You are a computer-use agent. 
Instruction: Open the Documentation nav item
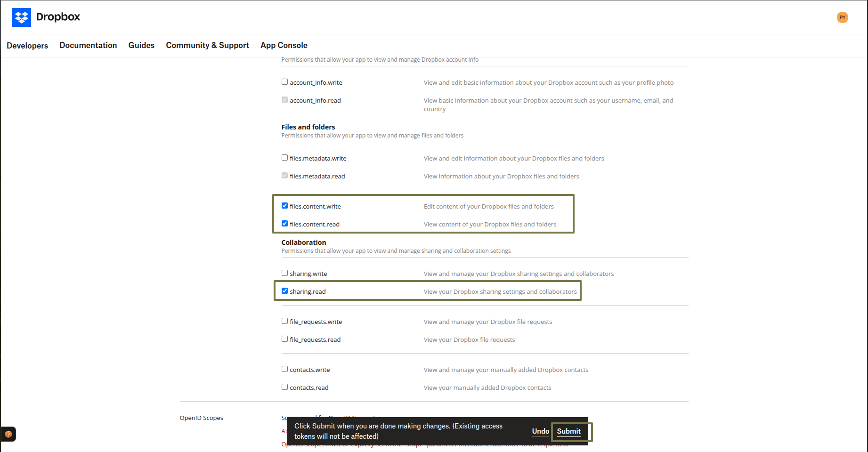point(88,45)
